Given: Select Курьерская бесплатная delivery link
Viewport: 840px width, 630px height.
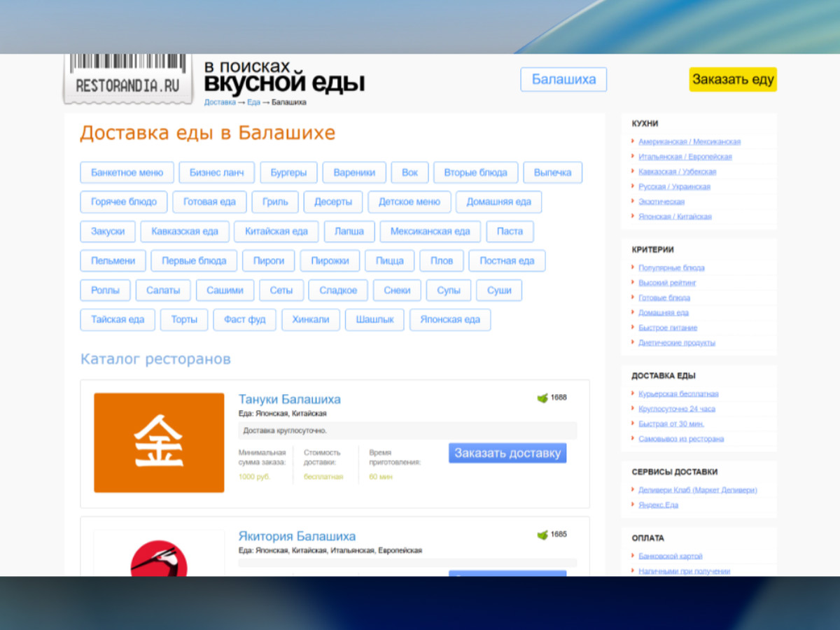Looking at the screenshot, I should click(678, 394).
